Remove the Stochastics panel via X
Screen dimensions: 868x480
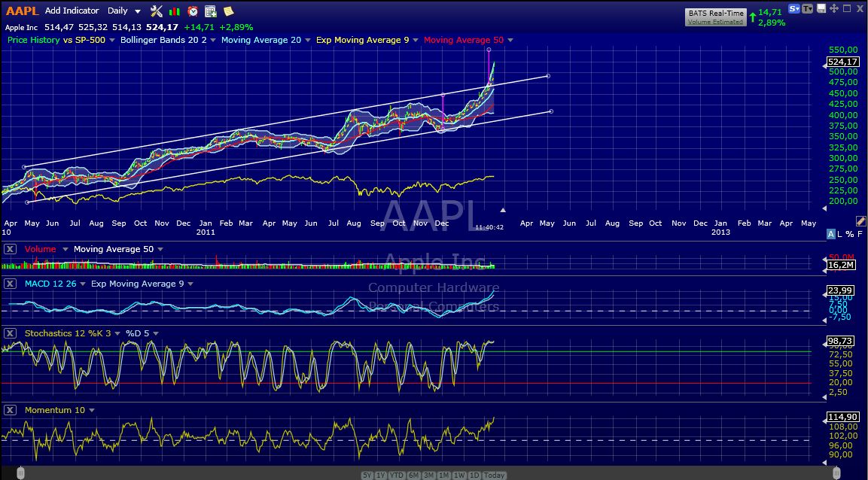[x=10, y=333]
